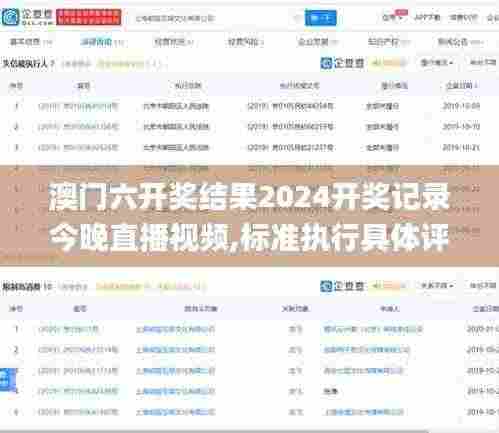Switch to the 新闻公告 tab

460,42
